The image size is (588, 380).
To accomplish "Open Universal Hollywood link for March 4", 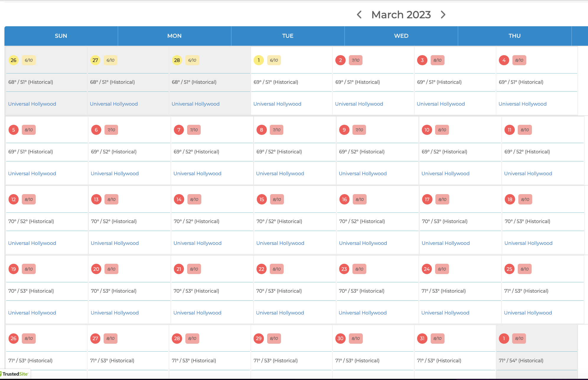I will point(522,104).
